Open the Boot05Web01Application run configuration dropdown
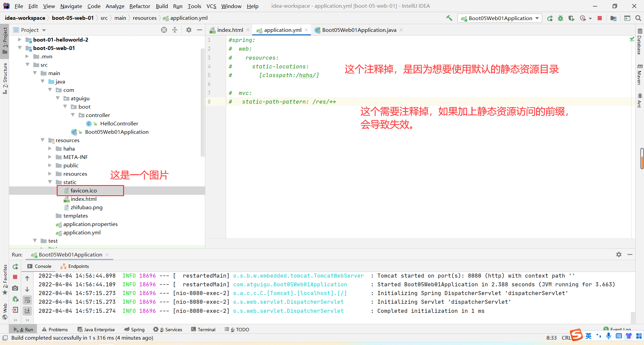 click(500, 18)
